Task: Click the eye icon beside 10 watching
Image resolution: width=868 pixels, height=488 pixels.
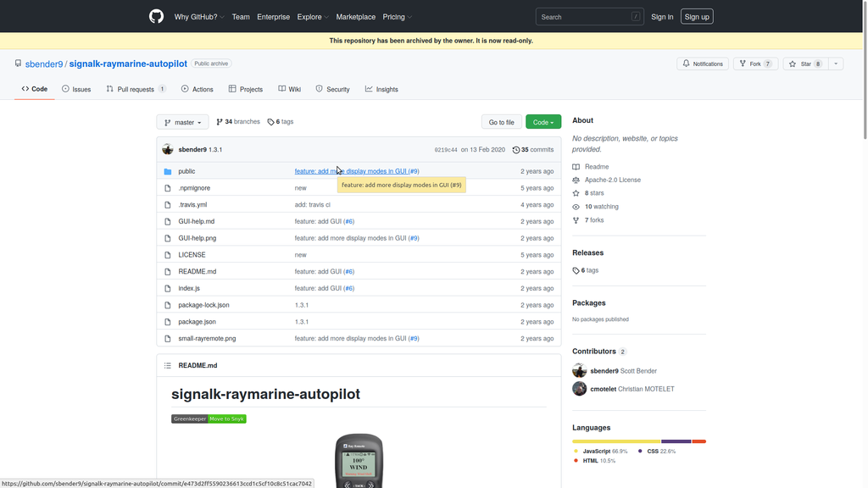Action: pos(576,207)
